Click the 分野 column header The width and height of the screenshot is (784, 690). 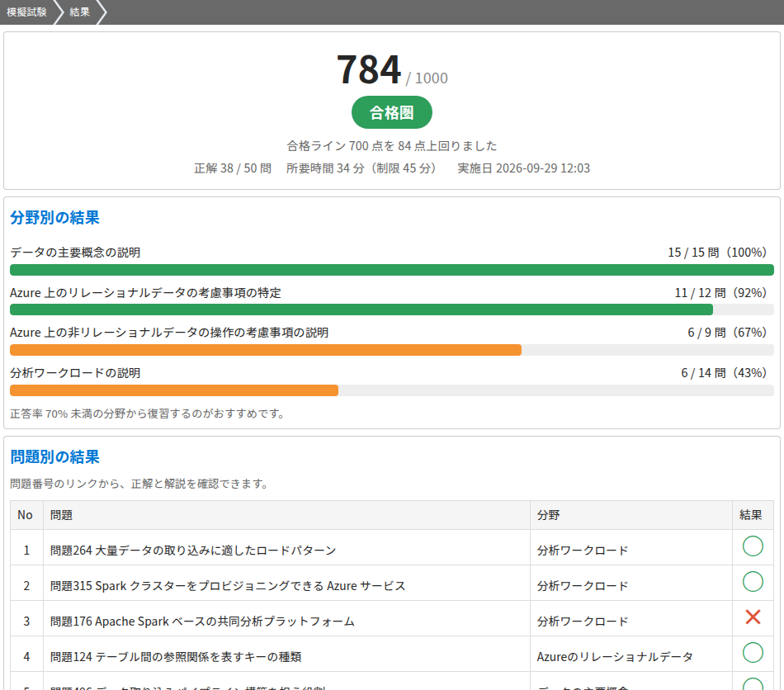point(631,515)
